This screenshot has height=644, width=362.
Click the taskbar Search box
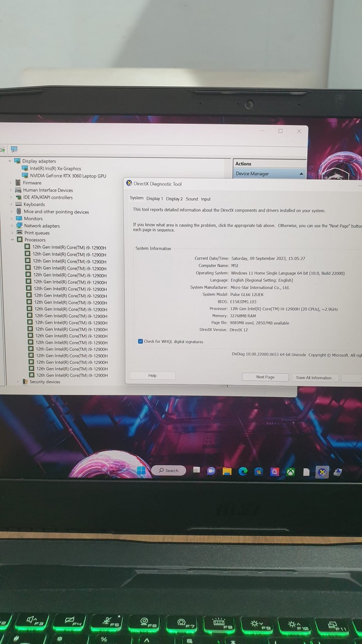[x=169, y=471]
